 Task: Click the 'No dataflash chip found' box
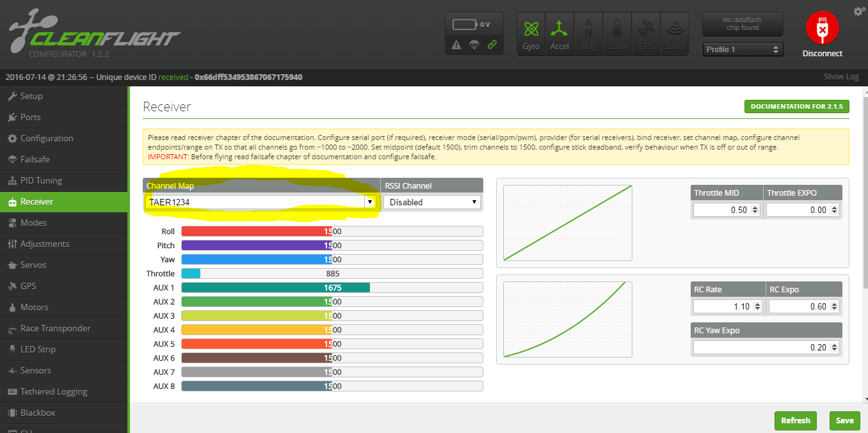click(743, 24)
